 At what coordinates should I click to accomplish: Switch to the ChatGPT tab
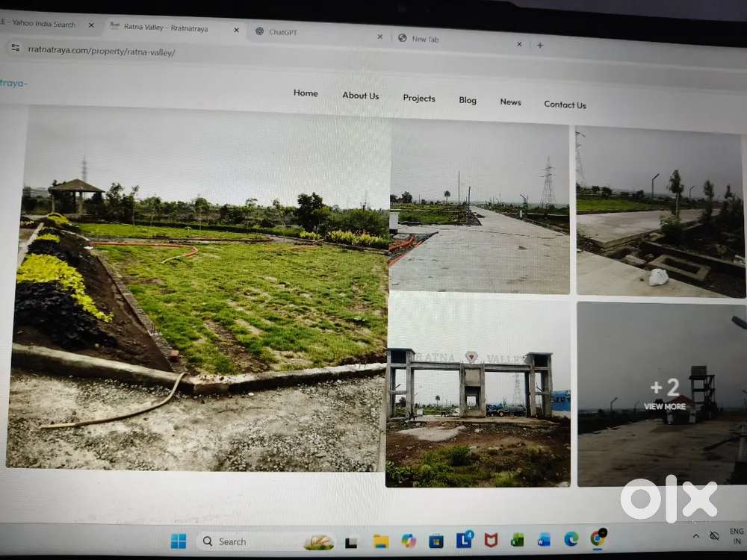point(284,32)
